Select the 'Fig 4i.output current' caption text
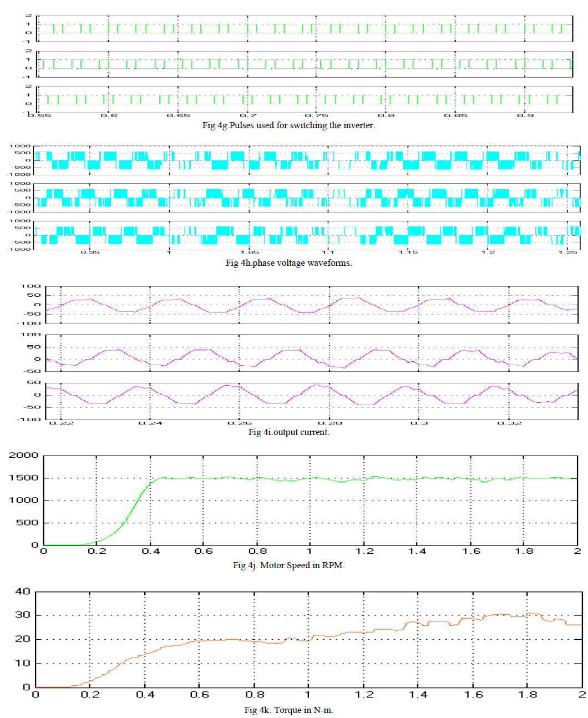This screenshot has width=588, height=718. pos(288,432)
